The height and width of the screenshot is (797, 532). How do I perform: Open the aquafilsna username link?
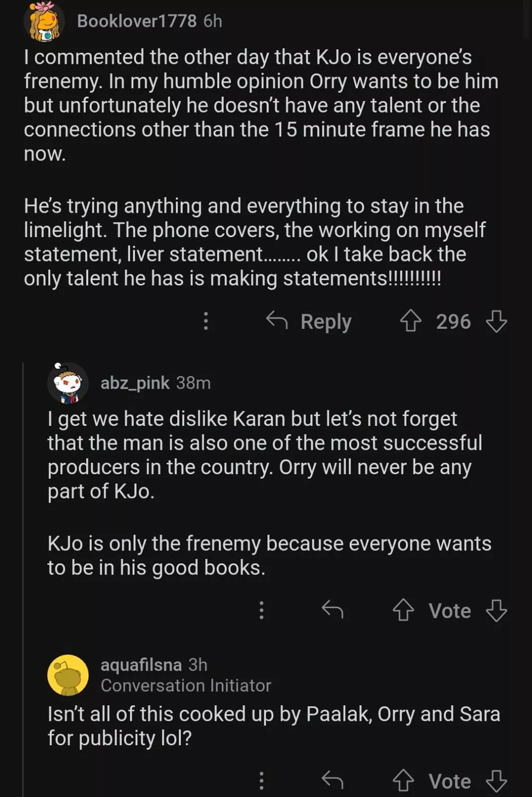point(141,665)
